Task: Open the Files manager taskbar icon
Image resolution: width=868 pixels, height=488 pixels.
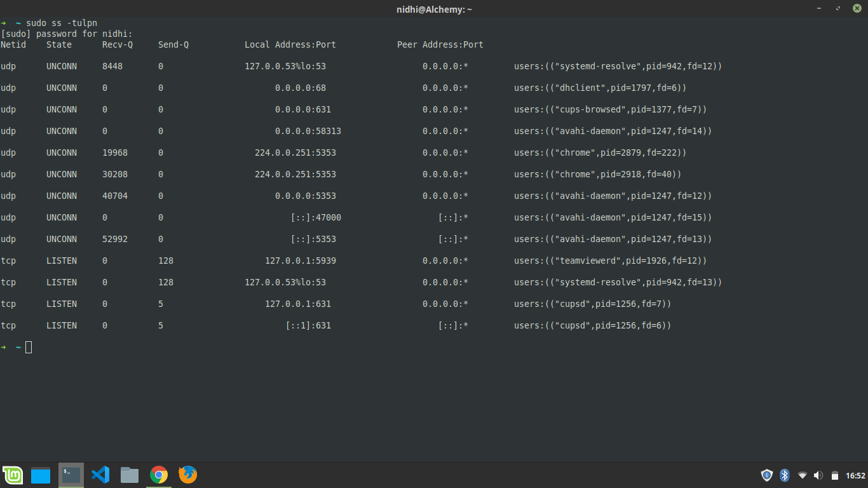Action: click(x=130, y=475)
